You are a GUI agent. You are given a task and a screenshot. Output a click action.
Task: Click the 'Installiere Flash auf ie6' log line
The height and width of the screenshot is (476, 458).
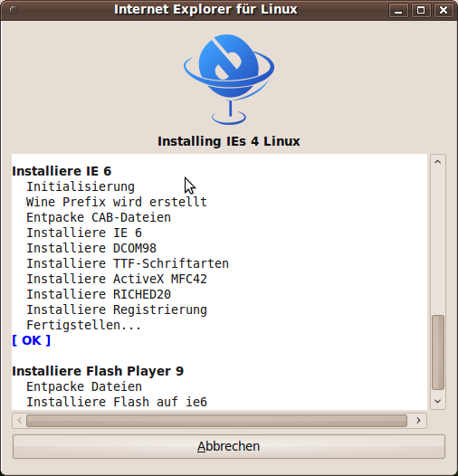(x=117, y=402)
